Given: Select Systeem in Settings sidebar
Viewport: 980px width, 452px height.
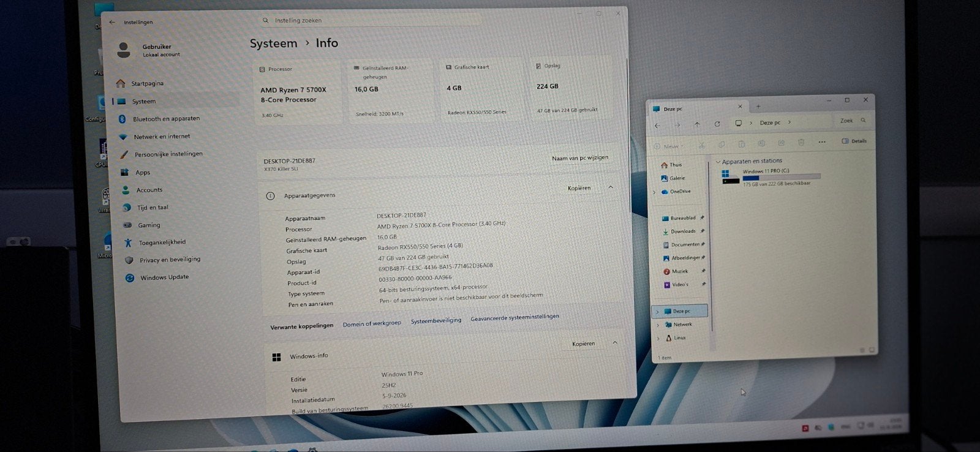Looking at the screenshot, I should (145, 102).
